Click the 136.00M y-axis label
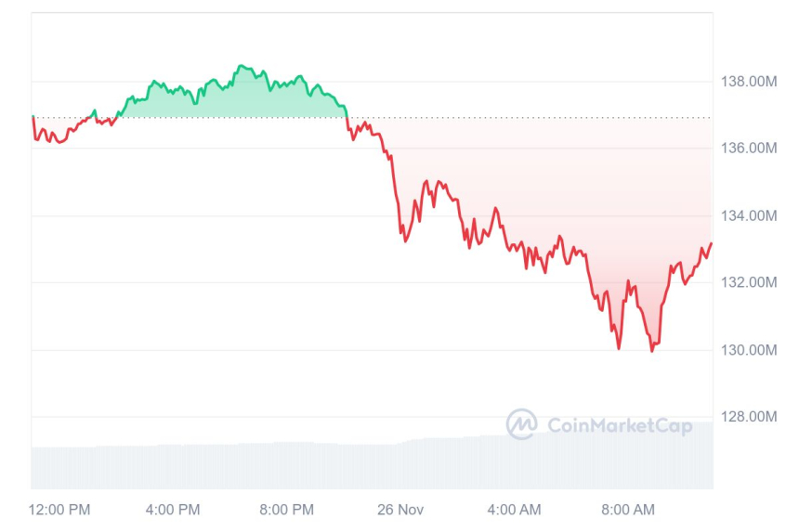The image size is (799, 532). [x=749, y=149]
